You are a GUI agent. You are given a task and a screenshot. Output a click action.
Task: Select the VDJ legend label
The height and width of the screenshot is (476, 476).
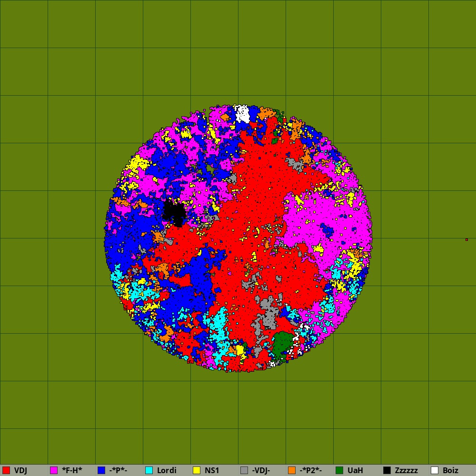pos(20,471)
